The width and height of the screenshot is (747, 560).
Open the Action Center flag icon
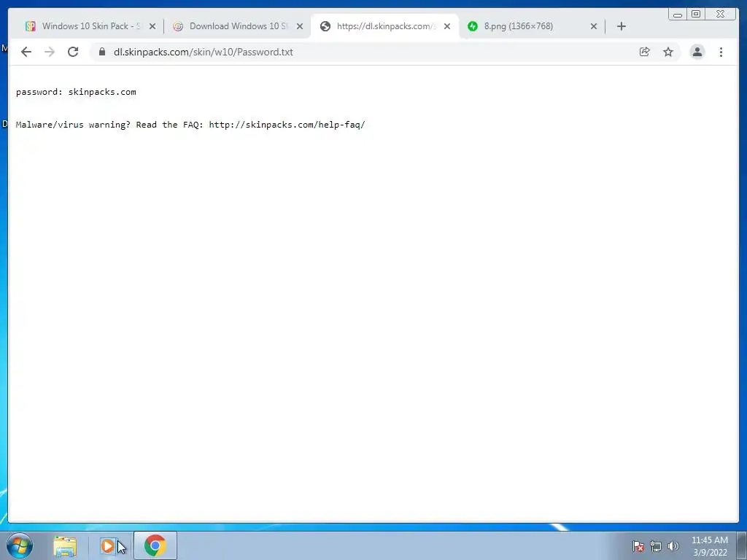[x=638, y=546]
